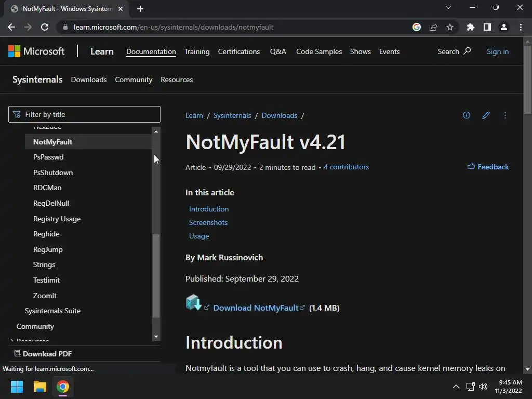Click the Chrome taskbar icon
This screenshot has width=532, height=399.
click(x=63, y=387)
